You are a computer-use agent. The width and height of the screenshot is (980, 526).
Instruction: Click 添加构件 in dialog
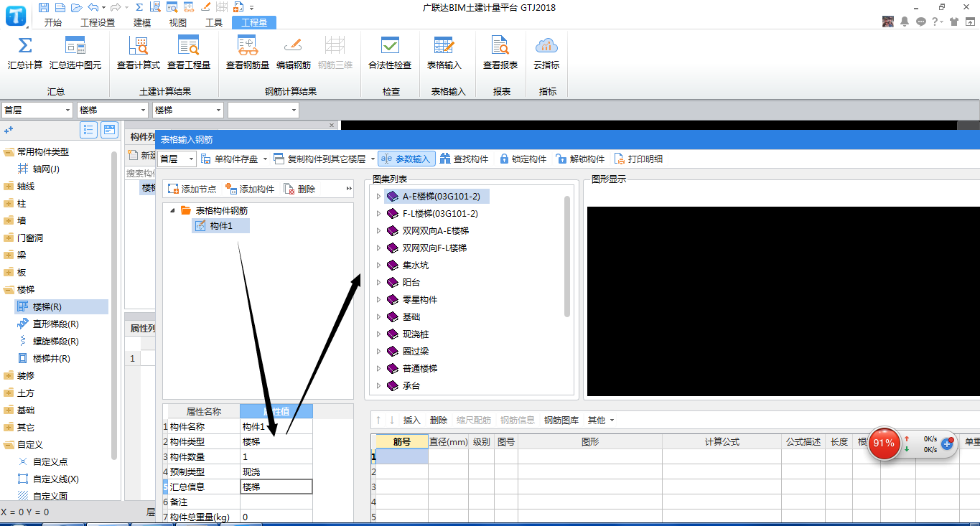point(250,189)
